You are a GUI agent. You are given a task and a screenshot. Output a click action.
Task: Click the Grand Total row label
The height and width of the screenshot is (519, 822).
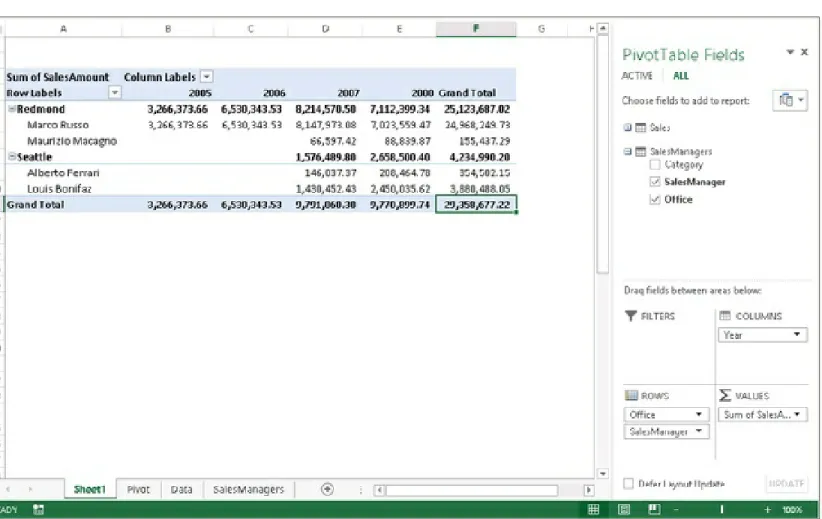coord(35,204)
